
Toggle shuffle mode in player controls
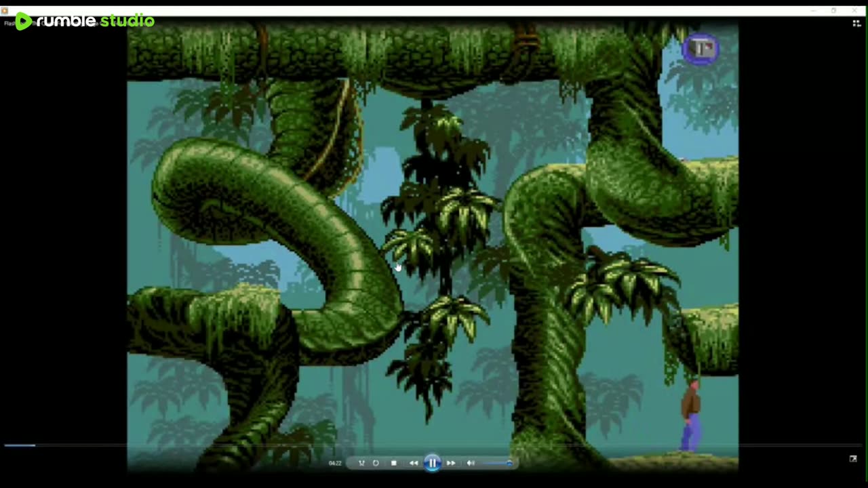click(x=361, y=463)
